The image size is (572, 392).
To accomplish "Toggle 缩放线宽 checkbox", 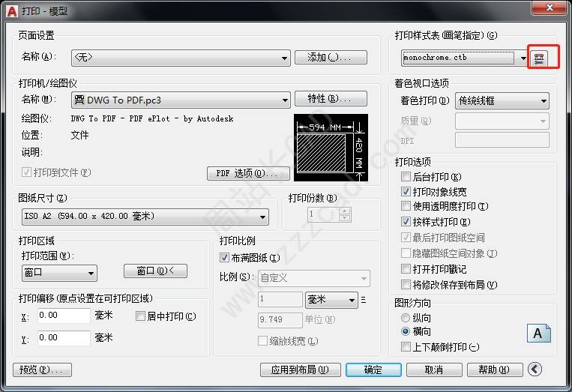I will tap(262, 341).
